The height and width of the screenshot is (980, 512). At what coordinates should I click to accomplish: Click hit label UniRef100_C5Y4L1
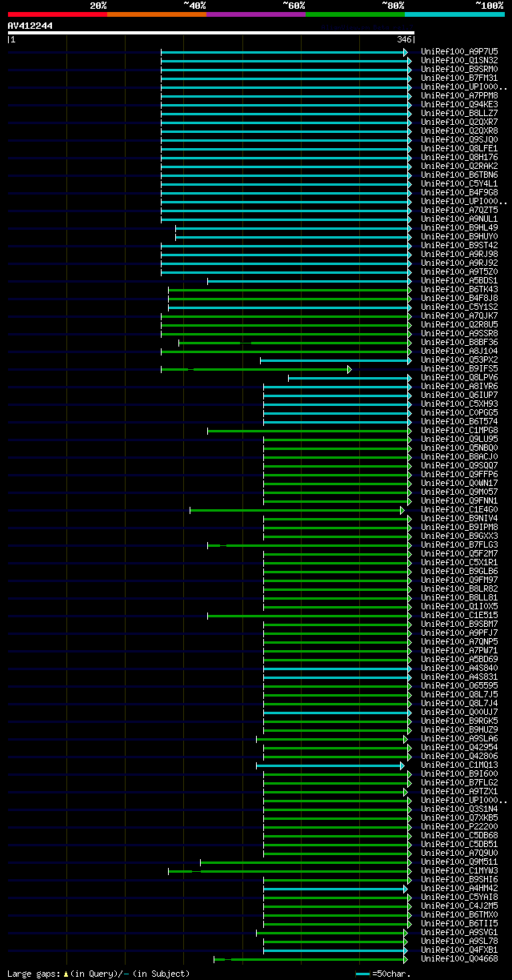click(x=459, y=183)
